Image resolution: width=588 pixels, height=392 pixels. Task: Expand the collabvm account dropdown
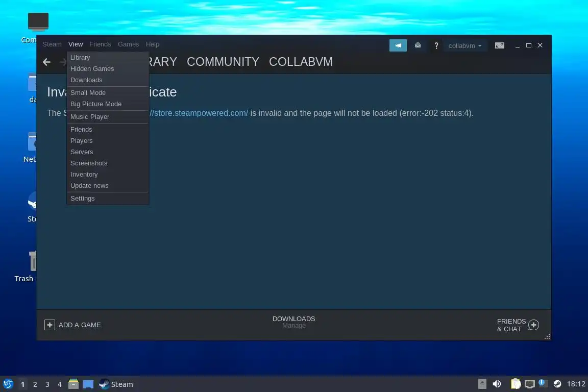coord(464,46)
